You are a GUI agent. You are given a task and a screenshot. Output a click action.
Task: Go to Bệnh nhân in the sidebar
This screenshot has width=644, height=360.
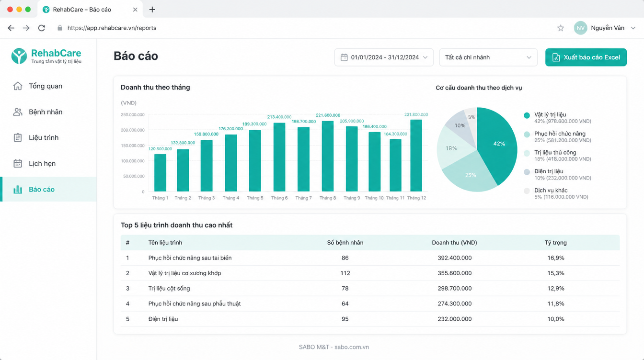point(48,112)
